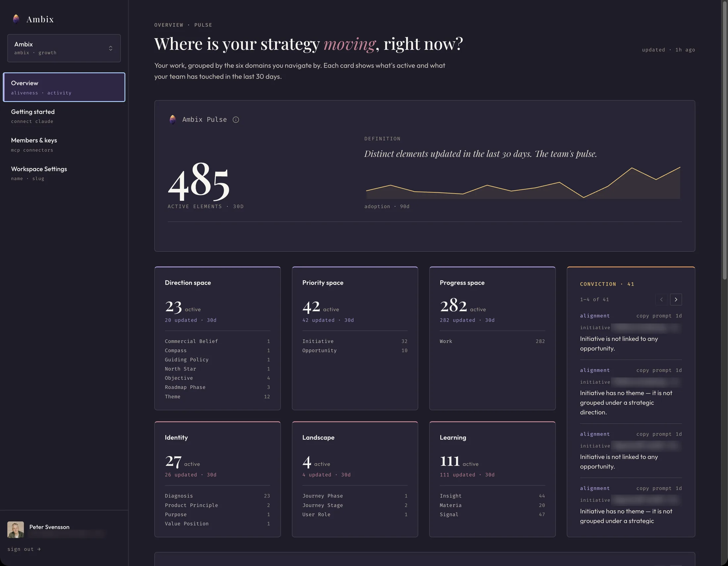This screenshot has height=566, width=728.
Task: Click the Value Position row
Action: [217, 524]
